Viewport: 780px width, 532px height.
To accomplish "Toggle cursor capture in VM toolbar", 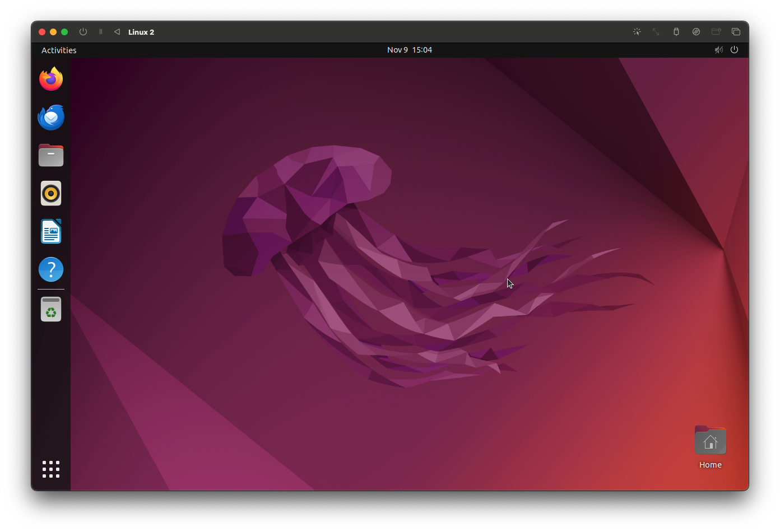I will point(637,32).
